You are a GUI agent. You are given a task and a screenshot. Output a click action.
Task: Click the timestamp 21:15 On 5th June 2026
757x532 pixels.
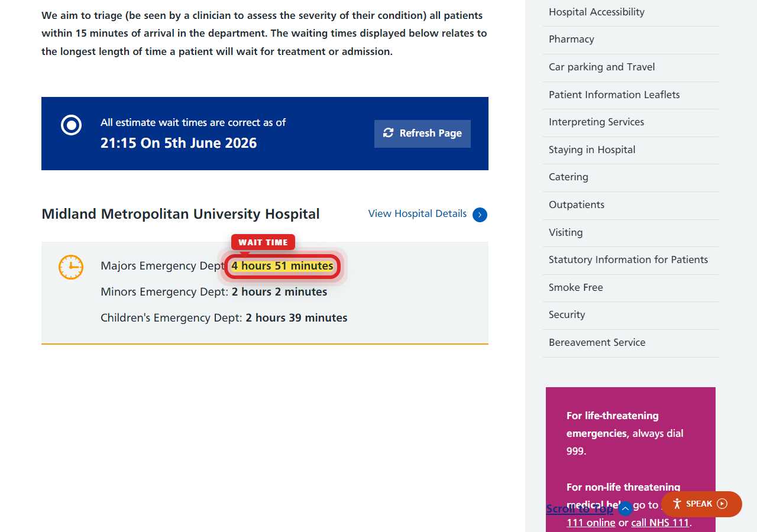pyautogui.click(x=179, y=143)
